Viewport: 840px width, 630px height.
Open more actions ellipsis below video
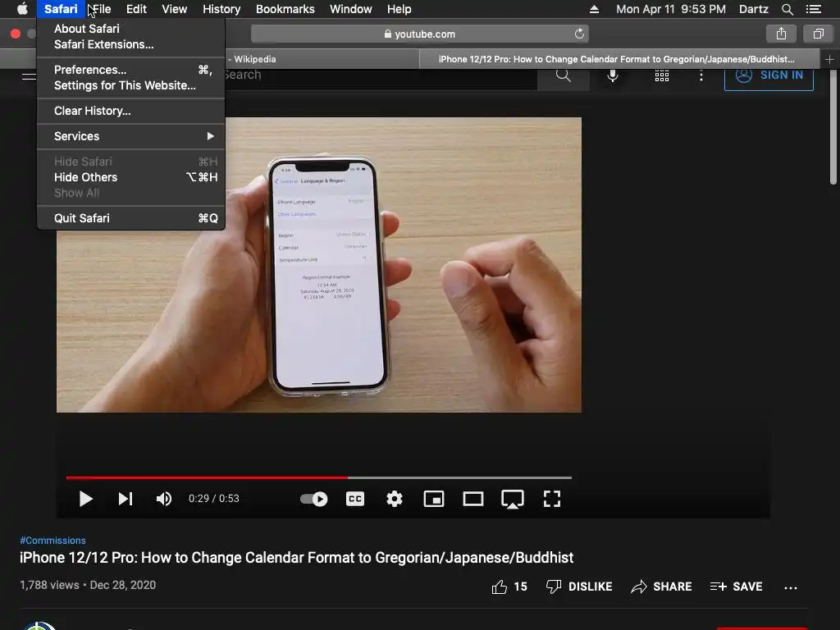click(790, 587)
